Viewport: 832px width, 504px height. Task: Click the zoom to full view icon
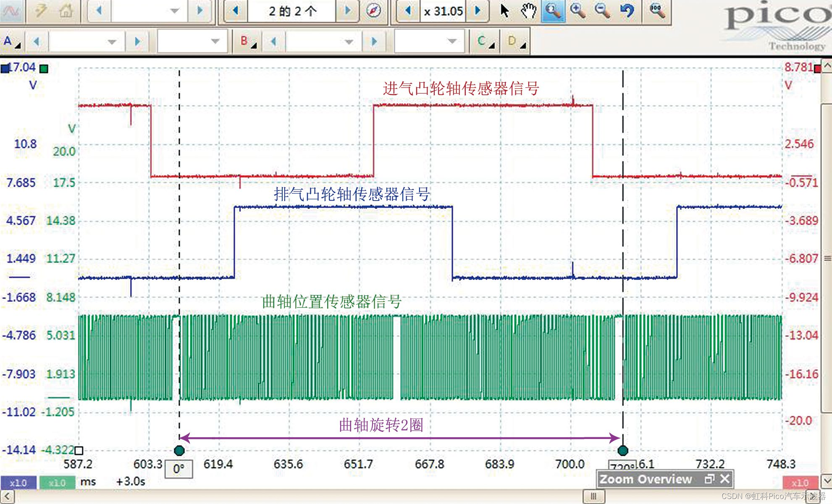pos(657,10)
